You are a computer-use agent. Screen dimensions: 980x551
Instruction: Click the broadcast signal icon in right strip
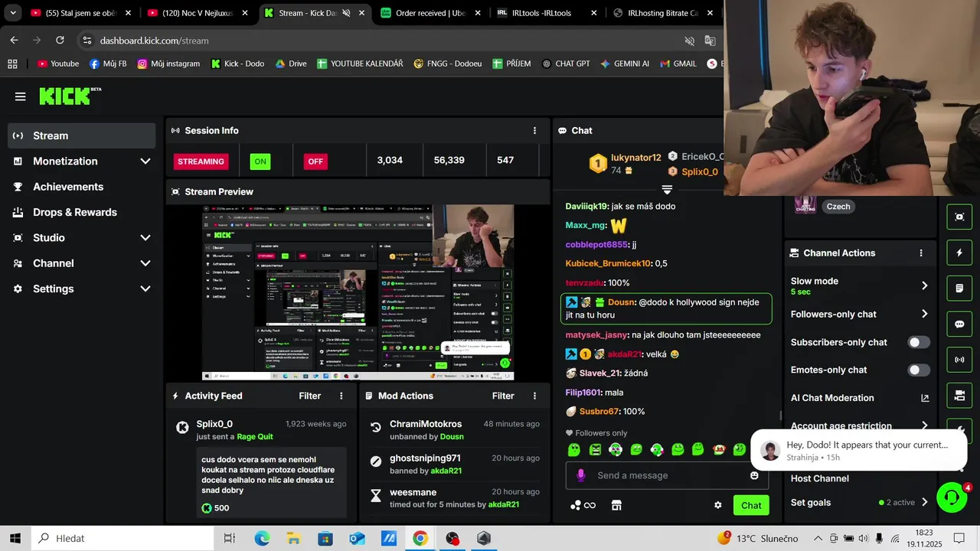click(x=959, y=360)
